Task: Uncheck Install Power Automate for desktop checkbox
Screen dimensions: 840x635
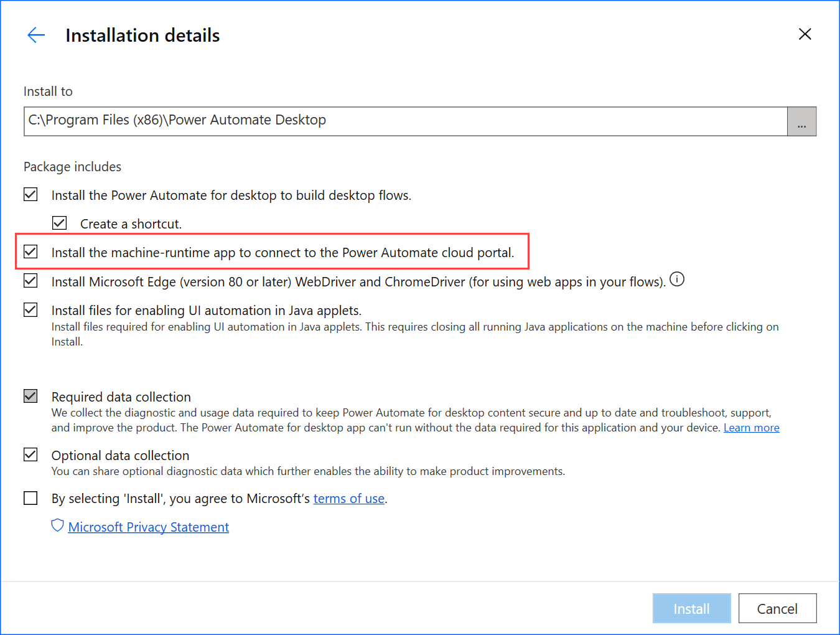Action: (x=30, y=195)
